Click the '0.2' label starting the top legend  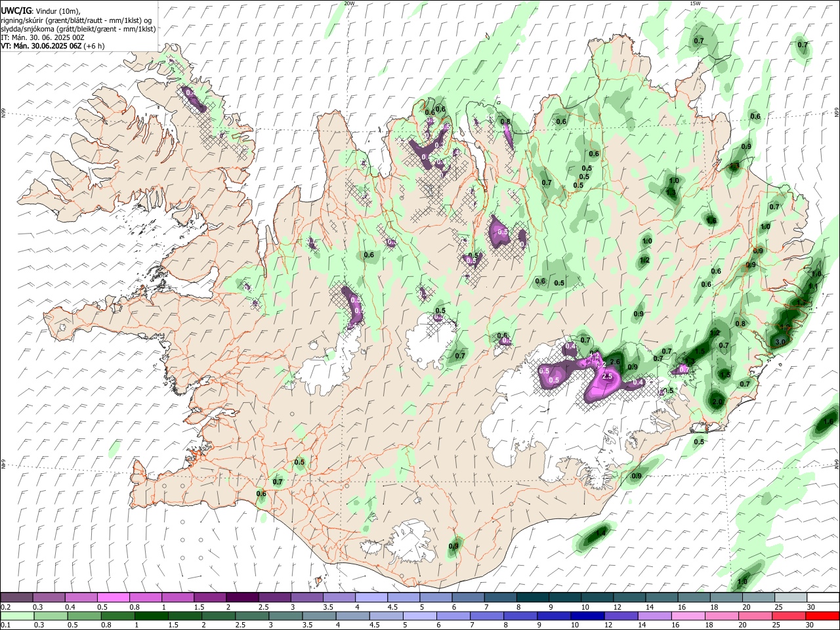6,607
